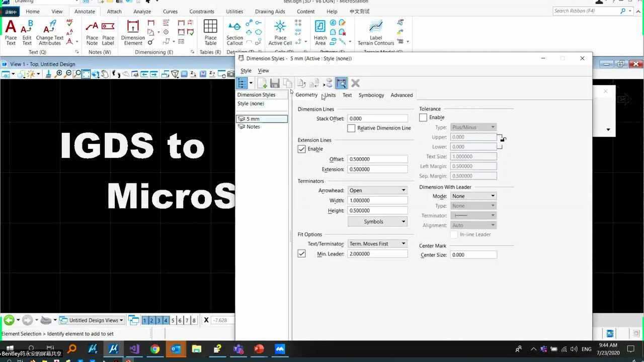Click the Place Note tool

[x=92, y=33]
